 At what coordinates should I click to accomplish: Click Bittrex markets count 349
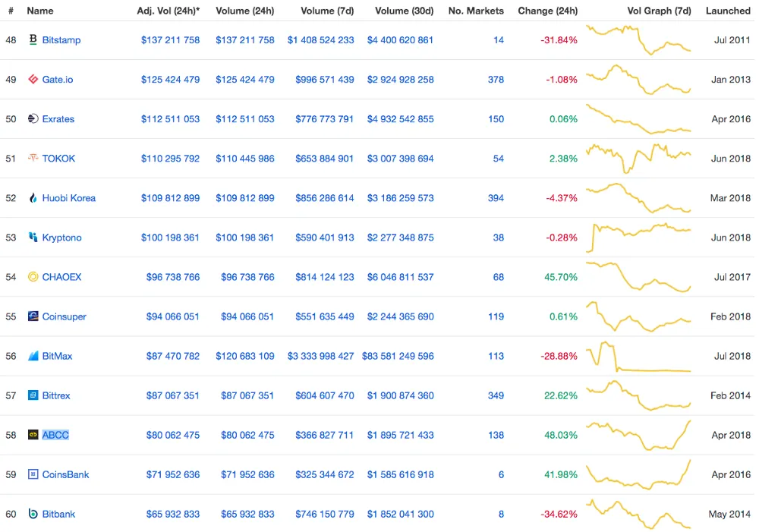tap(496, 395)
